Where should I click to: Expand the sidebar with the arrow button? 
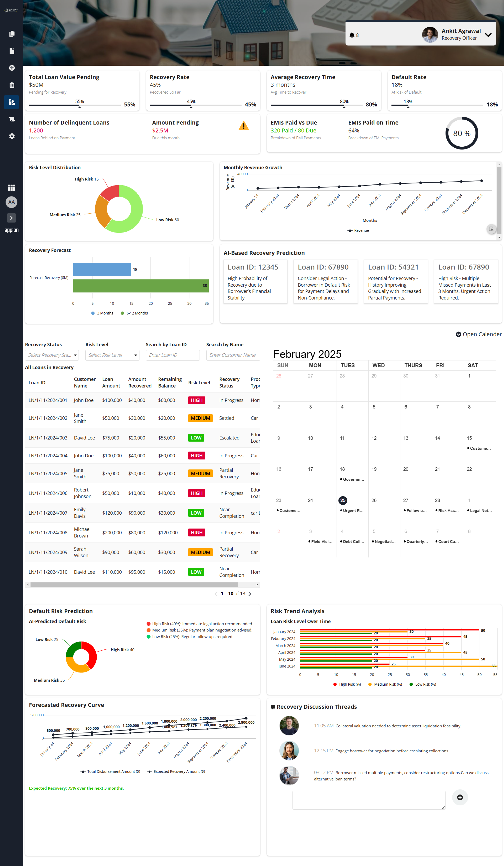pyautogui.click(x=11, y=218)
